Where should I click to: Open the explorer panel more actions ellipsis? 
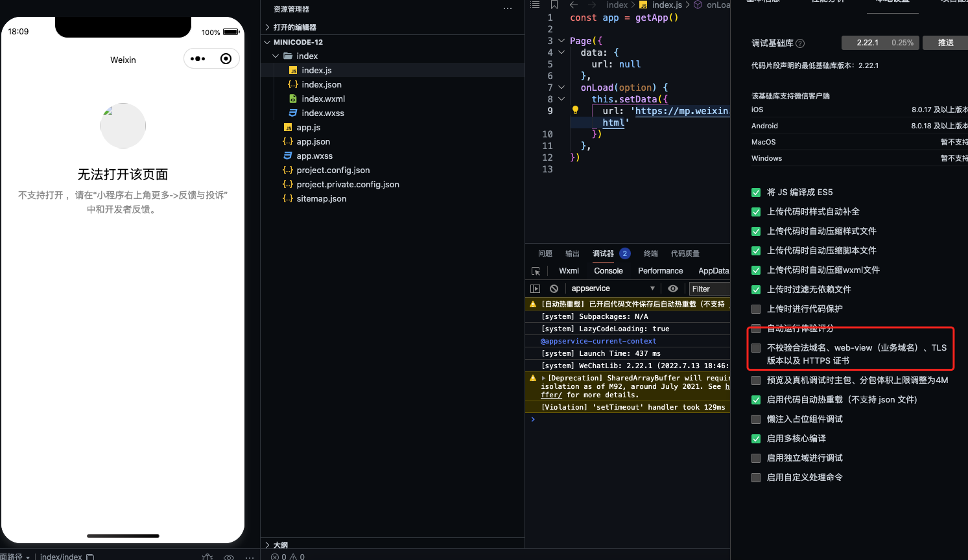coord(508,8)
